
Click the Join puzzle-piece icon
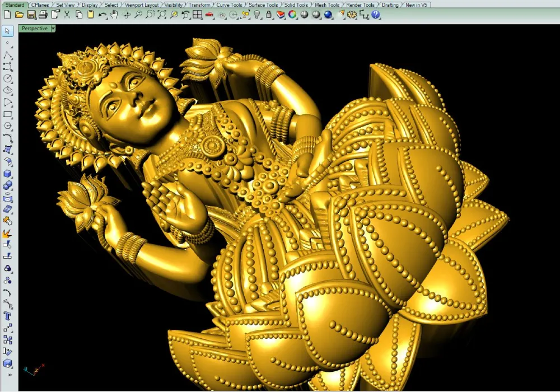7,221
